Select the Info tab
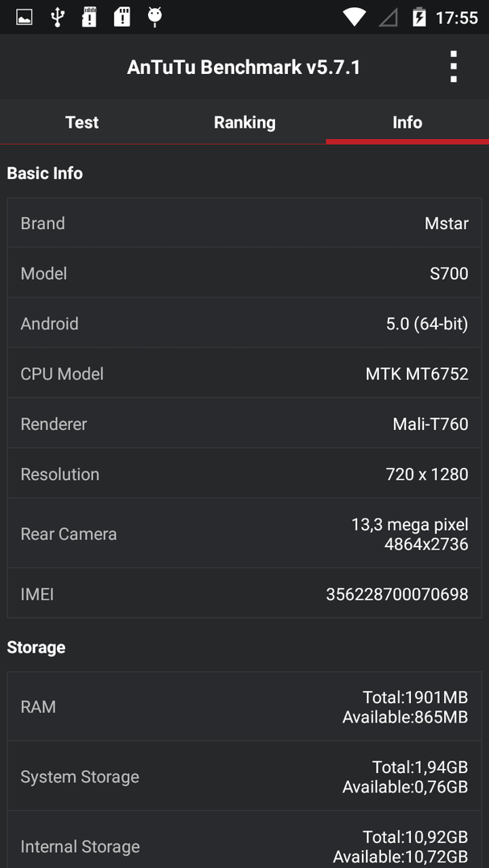489x868 pixels. tap(408, 122)
